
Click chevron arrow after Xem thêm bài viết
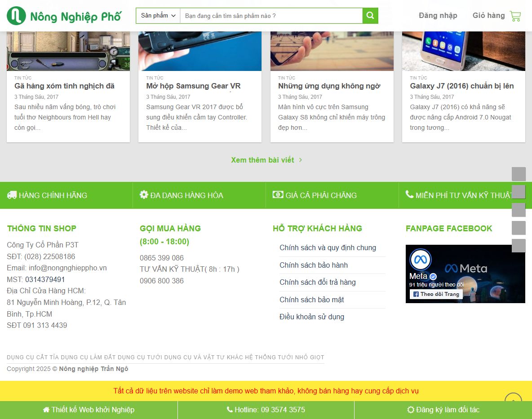(x=301, y=160)
